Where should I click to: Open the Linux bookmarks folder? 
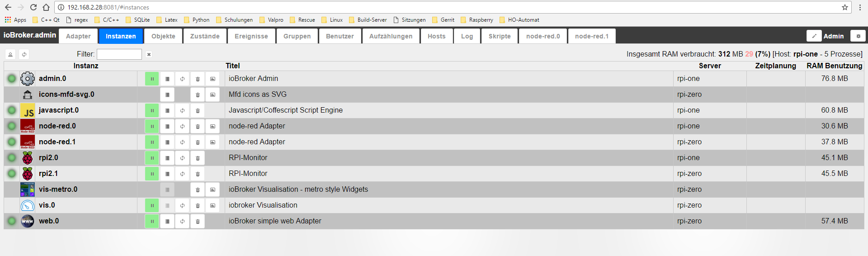pos(332,20)
